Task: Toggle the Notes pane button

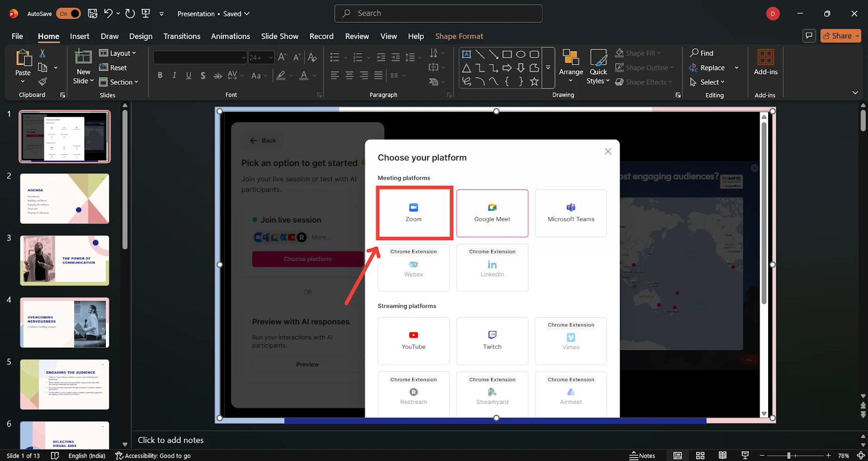Action: coord(642,456)
